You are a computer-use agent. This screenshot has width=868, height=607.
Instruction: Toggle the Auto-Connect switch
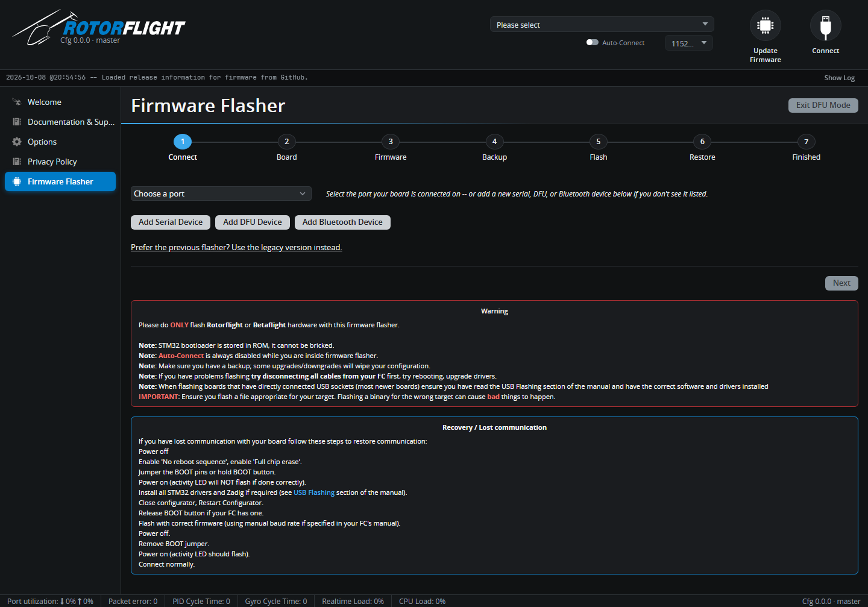[593, 43]
